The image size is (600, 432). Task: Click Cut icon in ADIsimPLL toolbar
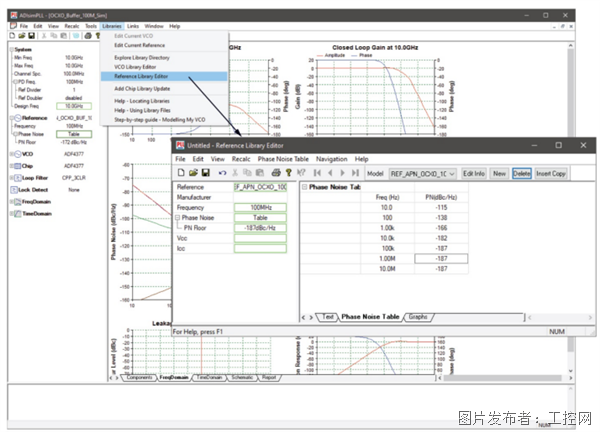coord(44,36)
